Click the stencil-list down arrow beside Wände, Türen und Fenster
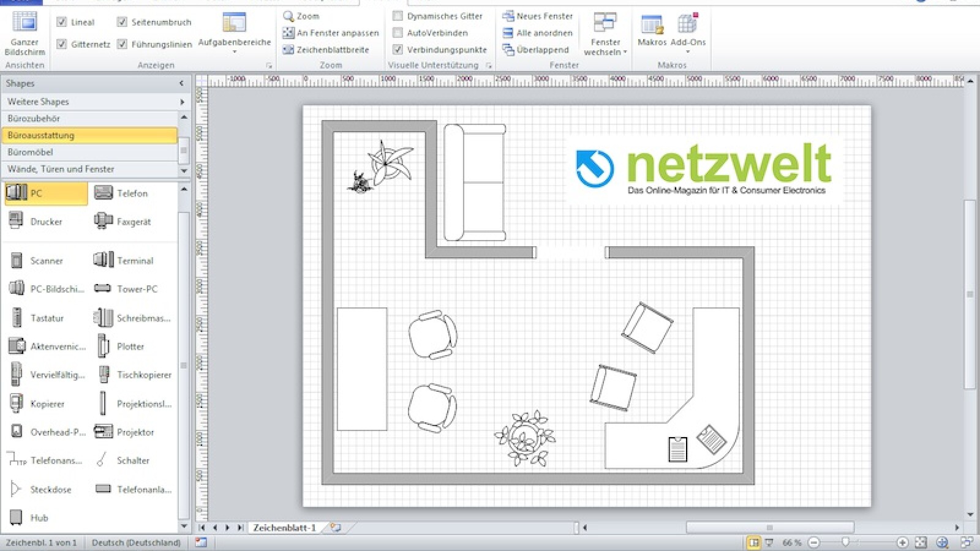This screenshot has width=980, height=551. [x=184, y=171]
